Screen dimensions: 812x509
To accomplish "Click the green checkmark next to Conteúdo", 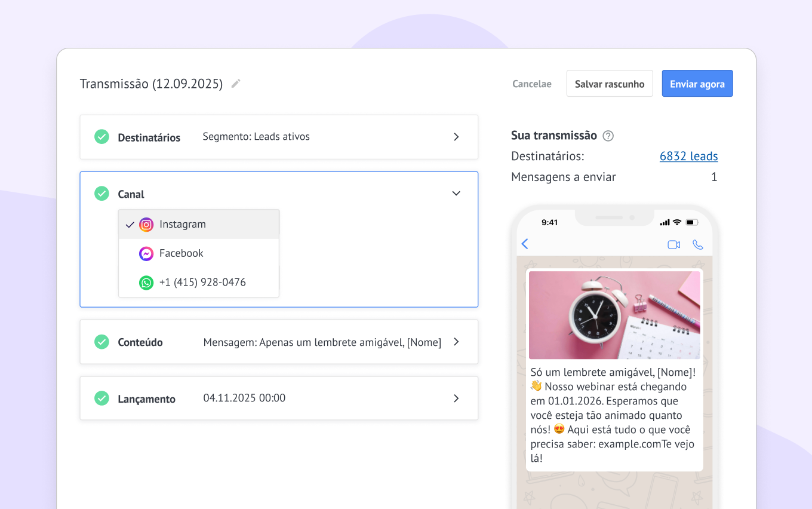I will (x=101, y=342).
